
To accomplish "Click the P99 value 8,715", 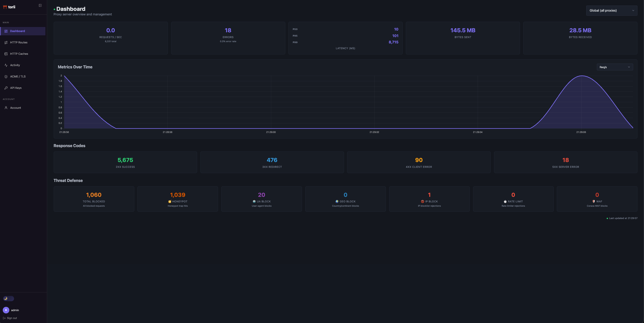I will (x=393, y=42).
